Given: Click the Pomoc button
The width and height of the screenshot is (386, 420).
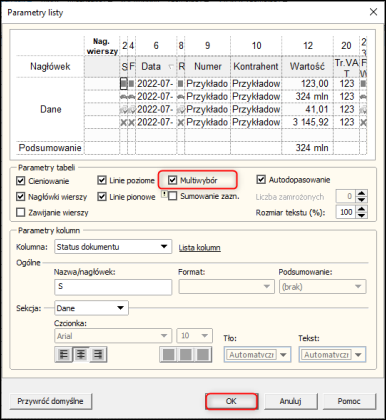Looking at the screenshot, I should (349, 401).
